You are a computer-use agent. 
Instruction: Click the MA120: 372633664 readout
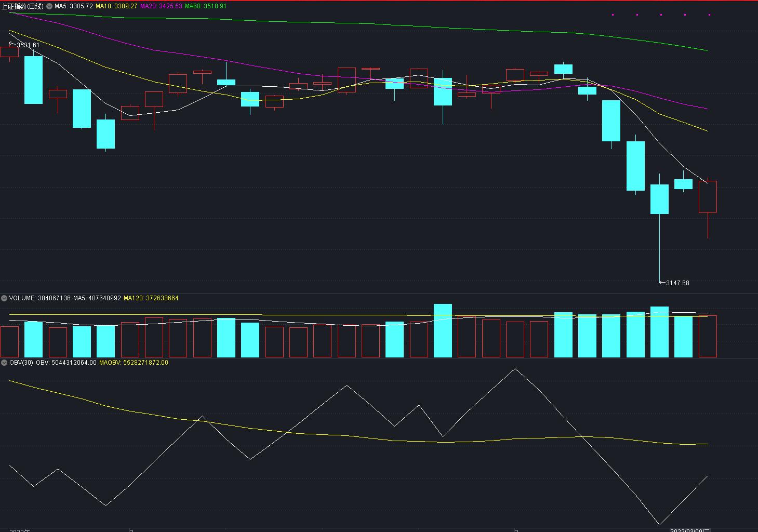[151, 298]
